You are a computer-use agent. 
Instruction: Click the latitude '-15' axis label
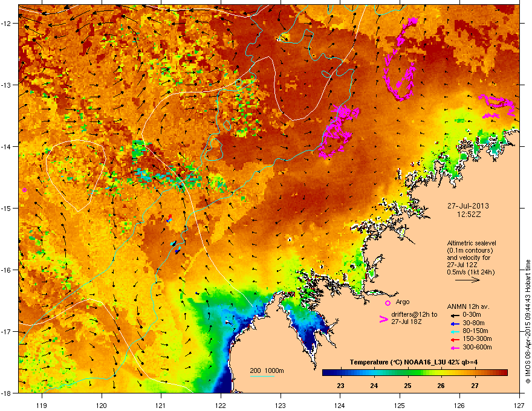7,208
